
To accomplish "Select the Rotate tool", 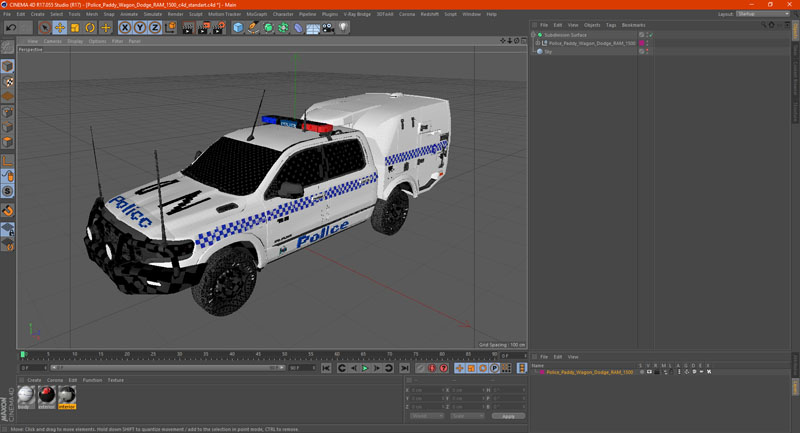I will tap(90, 28).
